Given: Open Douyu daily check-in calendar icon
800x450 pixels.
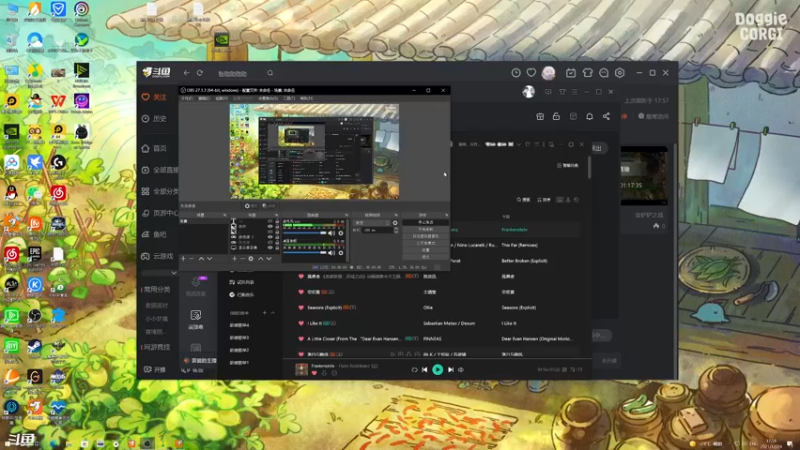Looking at the screenshot, I should [x=570, y=73].
